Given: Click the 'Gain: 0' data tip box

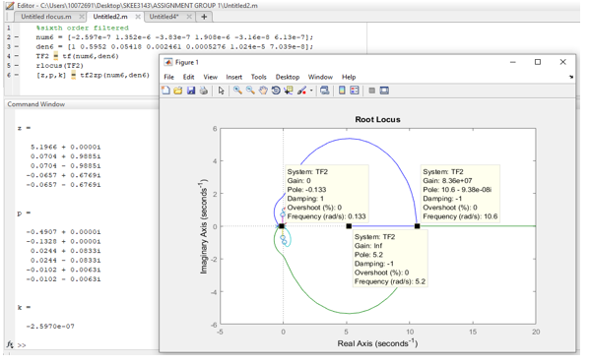Looking at the screenshot, I should 327,194.
